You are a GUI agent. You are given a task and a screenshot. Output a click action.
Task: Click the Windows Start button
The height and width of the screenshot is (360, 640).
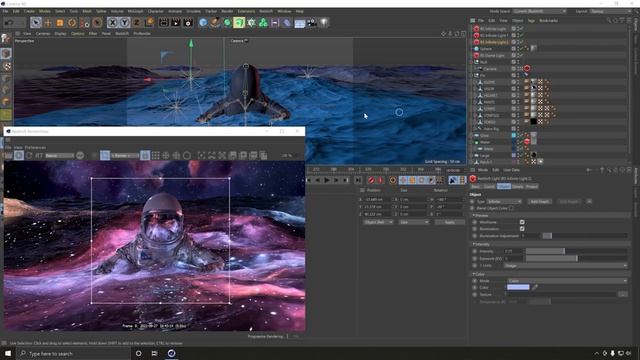8,353
